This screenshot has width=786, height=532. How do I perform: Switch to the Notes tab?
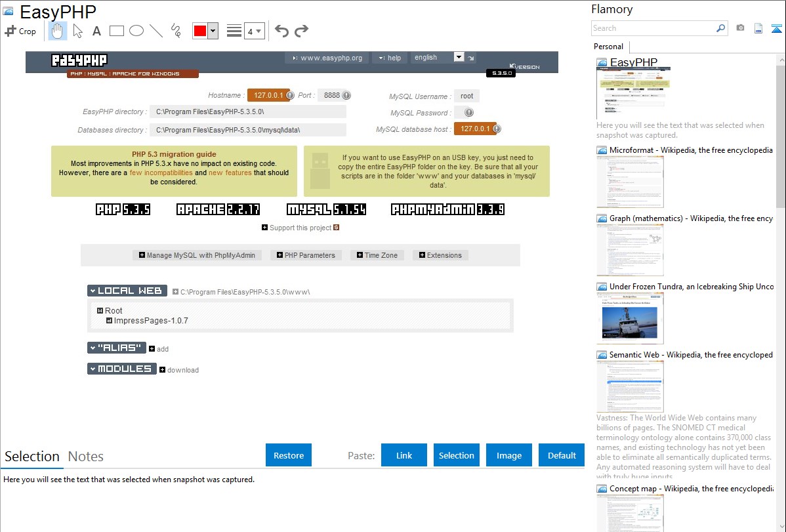pyautogui.click(x=86, y=457)
